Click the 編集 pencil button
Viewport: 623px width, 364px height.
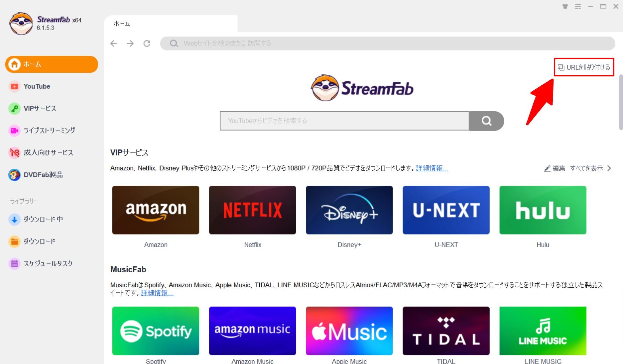coord(555,168)
